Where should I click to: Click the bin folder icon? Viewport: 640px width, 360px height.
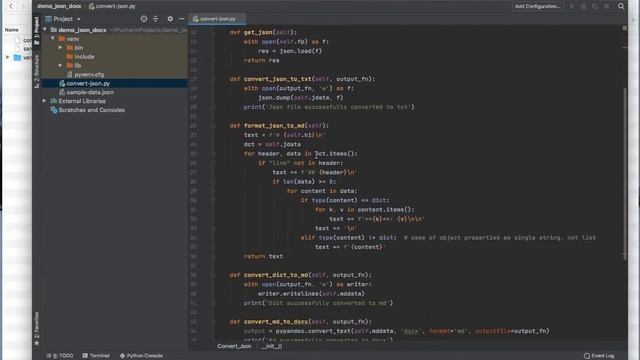coord(70,48)
